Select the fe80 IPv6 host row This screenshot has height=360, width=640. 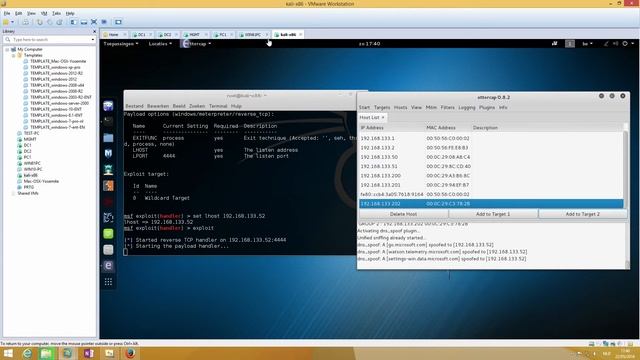(x=491, y=195)
